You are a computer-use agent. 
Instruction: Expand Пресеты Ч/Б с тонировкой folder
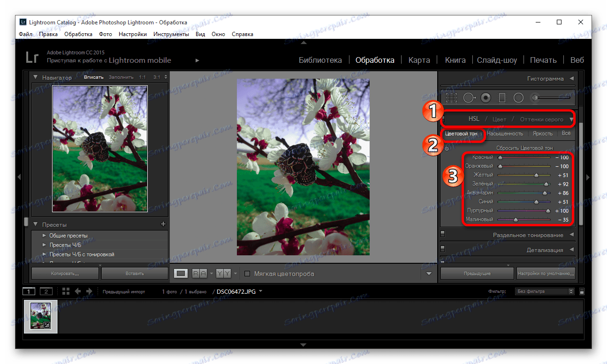(x=44, y=254)
